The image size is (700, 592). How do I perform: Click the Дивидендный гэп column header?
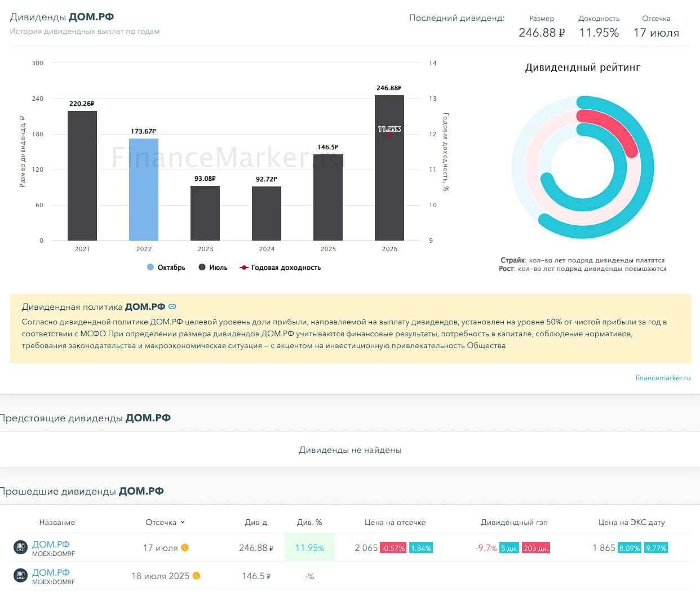pyautogui.click(x=514, y=522)
